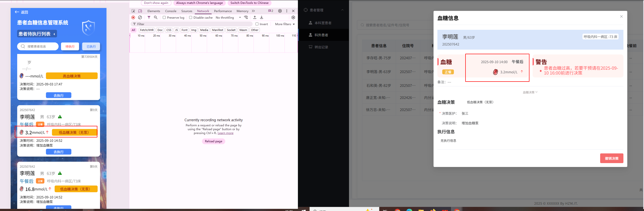This screenshot has width=644, height=211.
Task: Import a HAR file with the upload arrow
Action: coord(255,17)
